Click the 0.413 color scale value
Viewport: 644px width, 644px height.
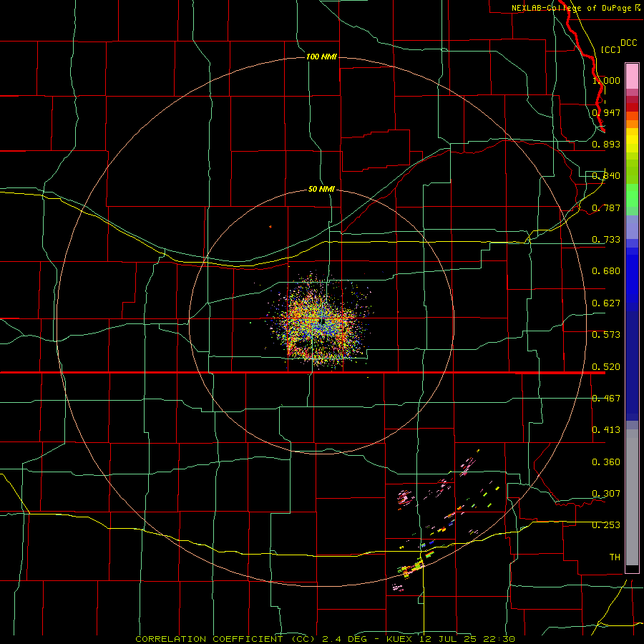point(606,430)
